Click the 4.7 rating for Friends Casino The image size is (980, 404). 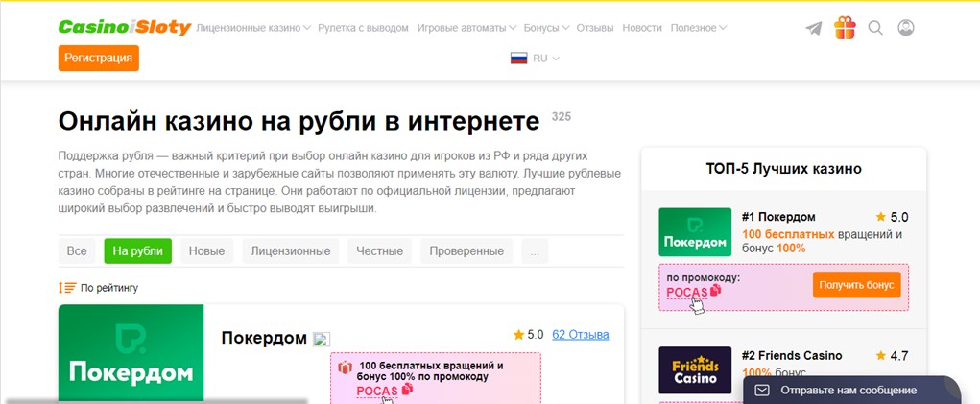coord(892,356)
